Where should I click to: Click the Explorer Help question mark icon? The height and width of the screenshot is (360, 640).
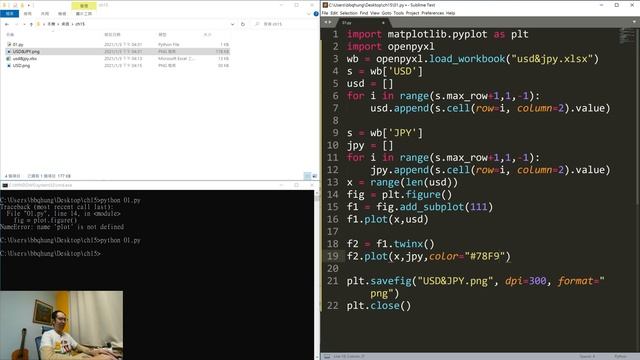316,13
